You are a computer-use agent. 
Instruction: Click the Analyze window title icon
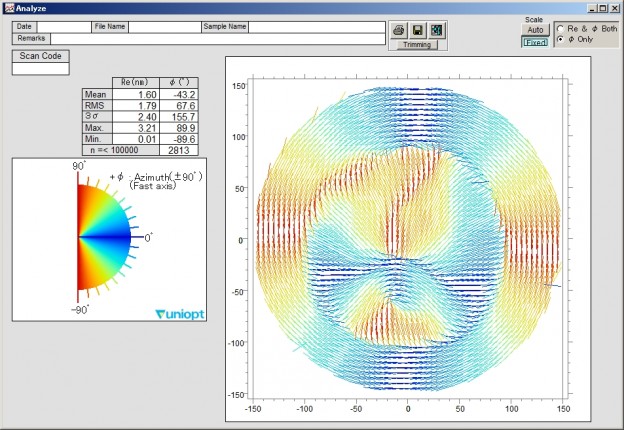click(x=9, y=8)
